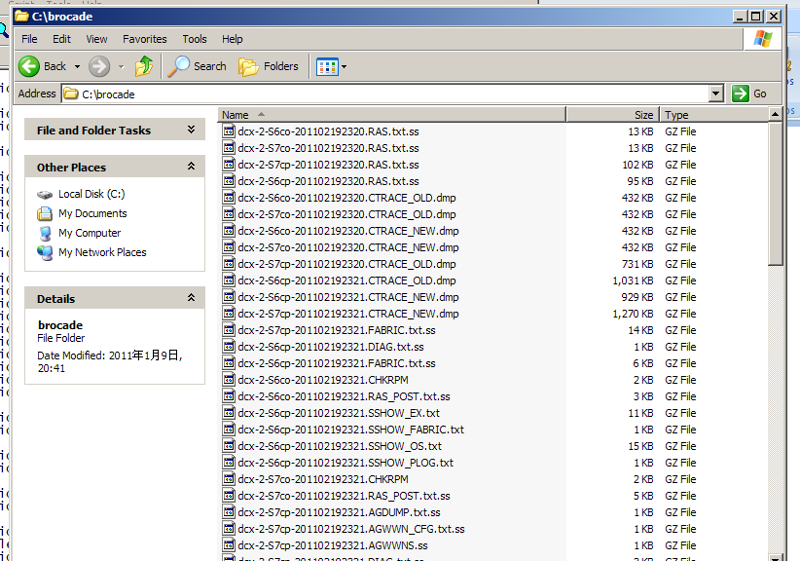Open the Search pane

point(197,67)
